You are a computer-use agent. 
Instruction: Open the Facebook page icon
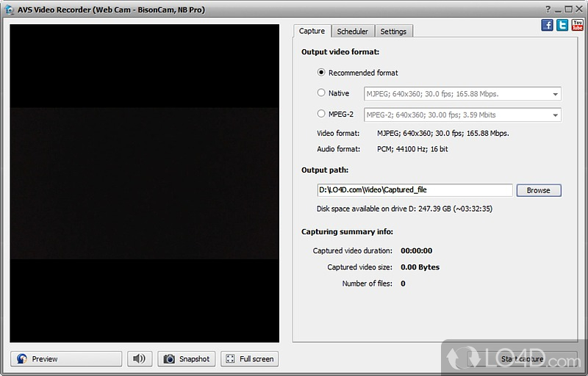pos(547,25)
